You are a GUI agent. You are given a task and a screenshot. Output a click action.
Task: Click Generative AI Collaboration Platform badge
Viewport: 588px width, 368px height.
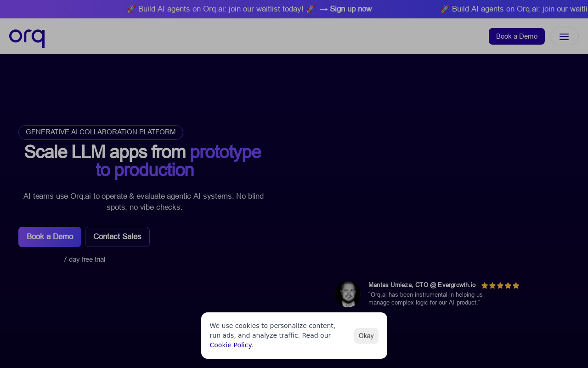click(101, 132)
